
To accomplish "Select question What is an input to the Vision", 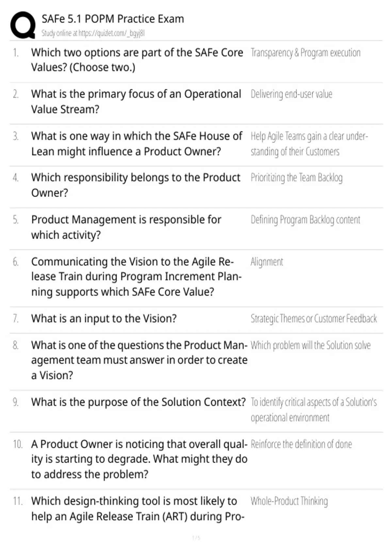I will coord(104,319).
